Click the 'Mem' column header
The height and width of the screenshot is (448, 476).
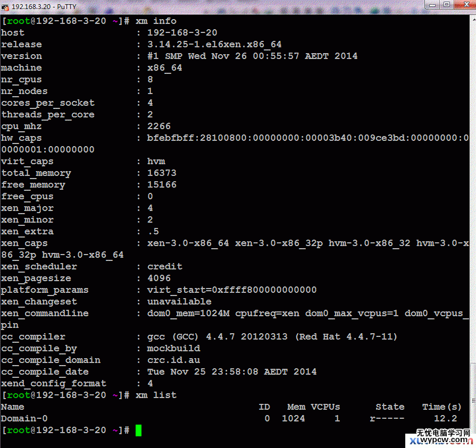tap(296, 407)
